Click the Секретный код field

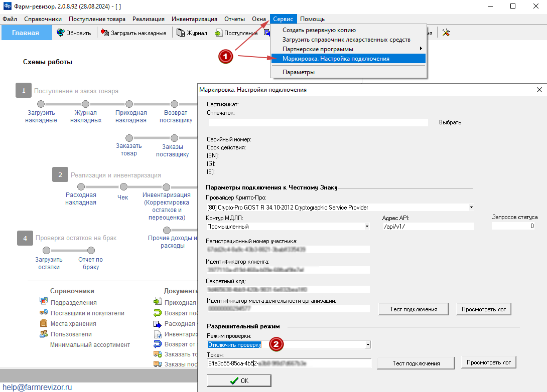coord(288,290)
